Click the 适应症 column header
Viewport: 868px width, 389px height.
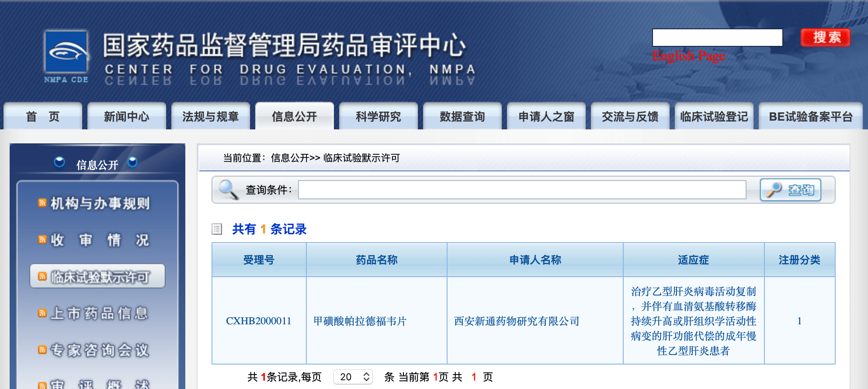tap(694, 260)
